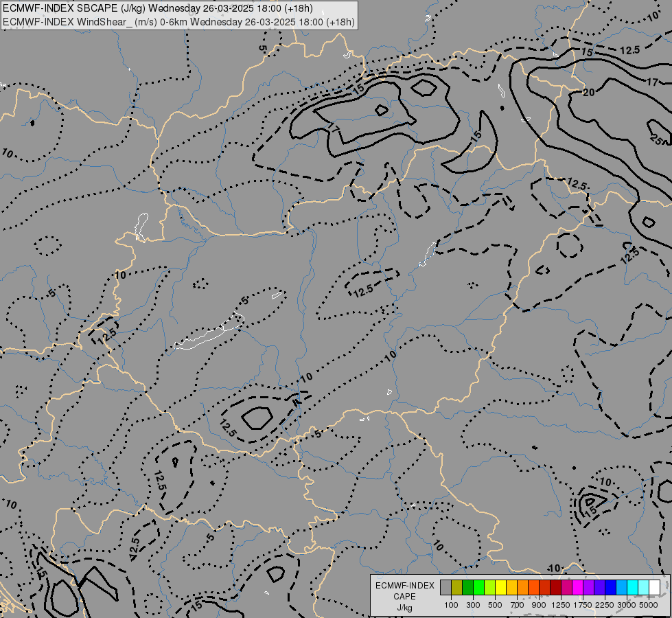Pick the pure yellow legend swatch
The image size is (672, 618).
500,587
